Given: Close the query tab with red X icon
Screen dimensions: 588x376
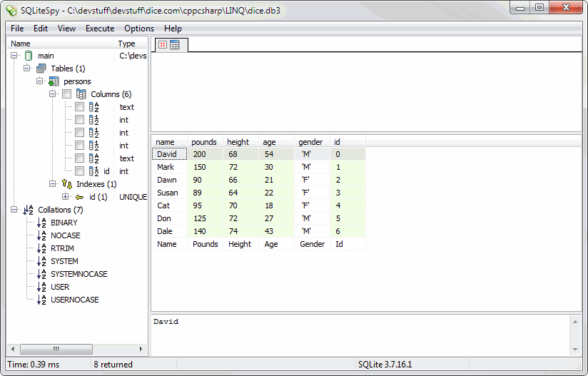Looking at the screenshot, I should pos(162,45).
